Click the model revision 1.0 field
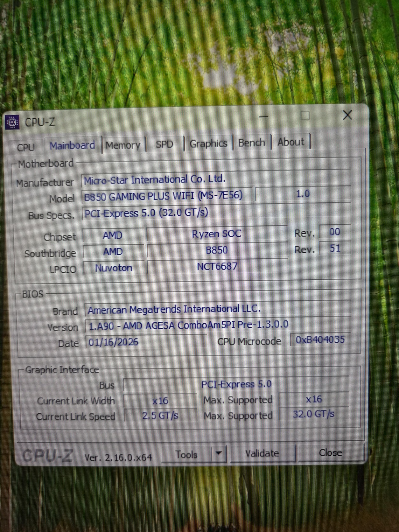Image resolution: width=399 pixels, height=532 pixels. pos(303,193)
